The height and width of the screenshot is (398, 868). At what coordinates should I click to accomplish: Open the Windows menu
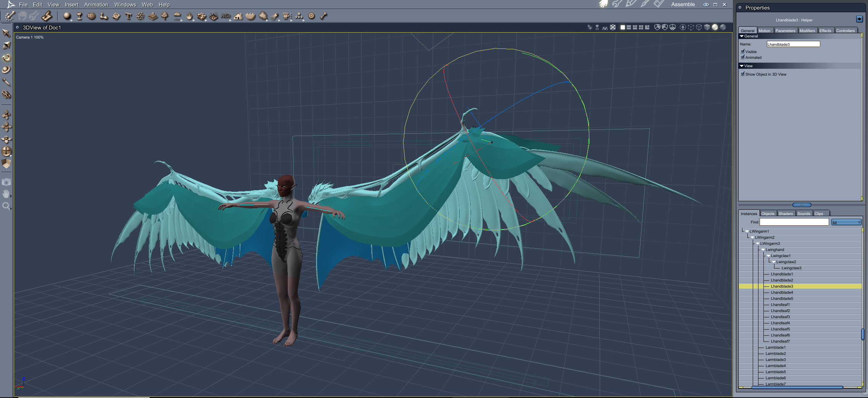point(125,5)
